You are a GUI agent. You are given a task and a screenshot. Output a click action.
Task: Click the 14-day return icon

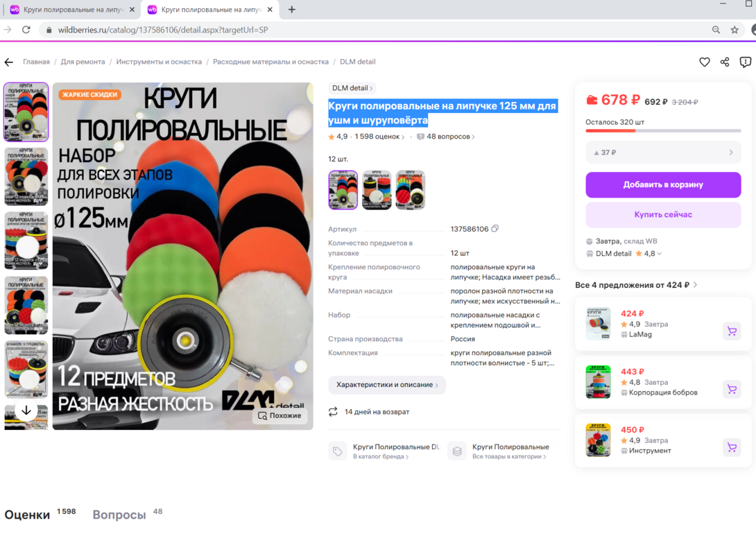point(333,412)
